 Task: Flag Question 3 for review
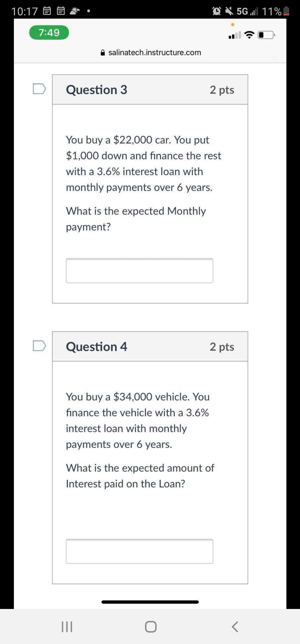coord(39,89)
